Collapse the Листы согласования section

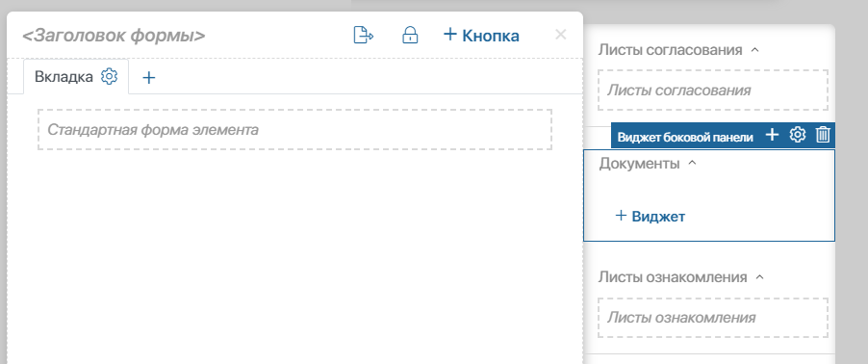coord(753,50)
